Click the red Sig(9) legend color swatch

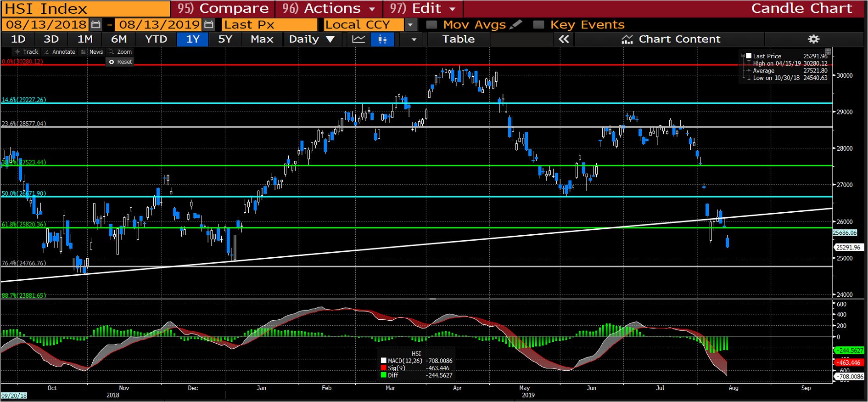point(384,368)
